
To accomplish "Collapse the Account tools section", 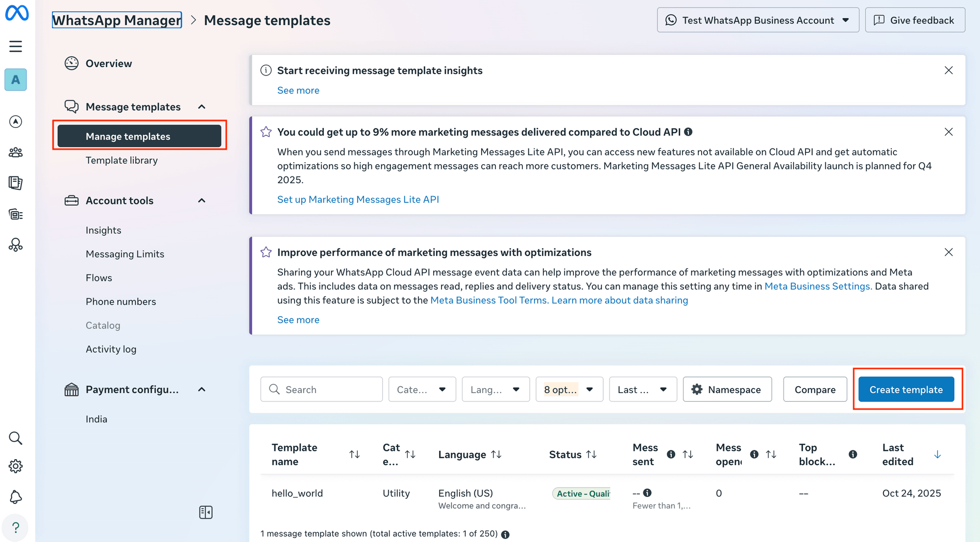I will 201,200.
